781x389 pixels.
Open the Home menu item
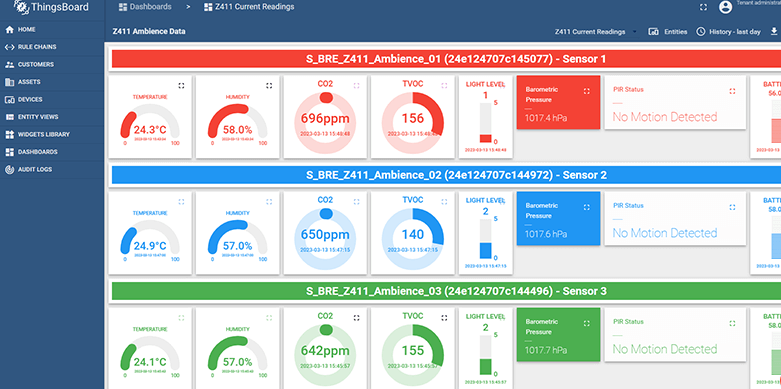[x=52, y=29]
